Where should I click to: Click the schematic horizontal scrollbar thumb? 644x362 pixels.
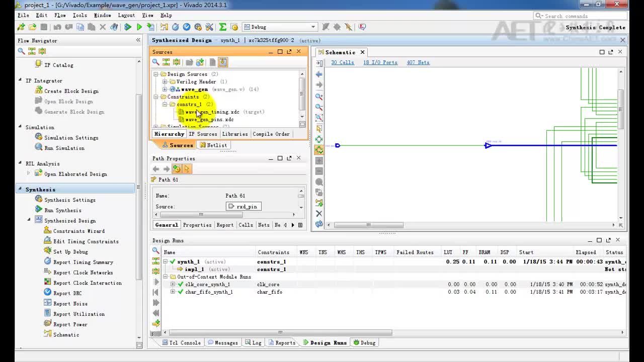coord(368,225)
